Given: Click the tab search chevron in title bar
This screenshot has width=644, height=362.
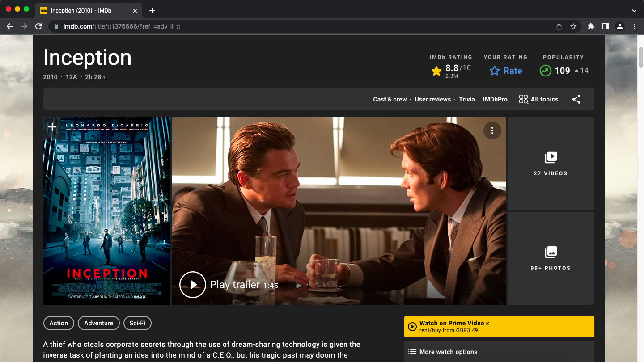Looking at the screenshot, I should [634, 11].
